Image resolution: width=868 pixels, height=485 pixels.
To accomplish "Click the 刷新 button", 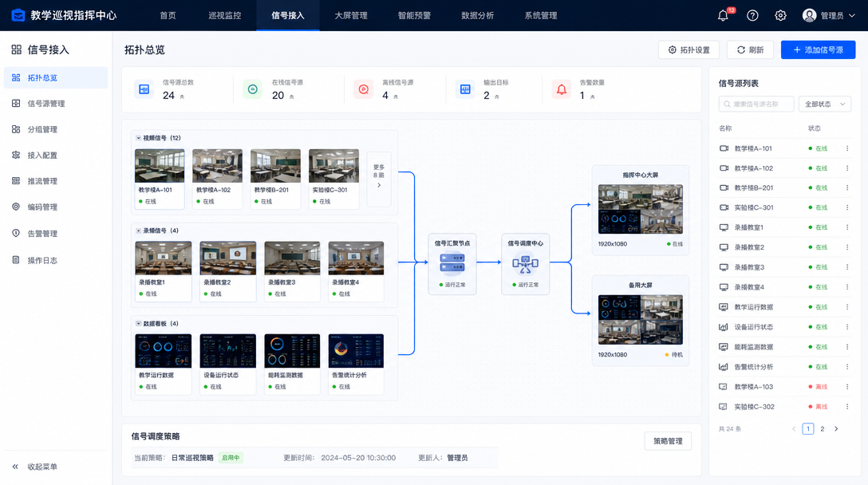I will pyautogui.click(x=750, y=49).
